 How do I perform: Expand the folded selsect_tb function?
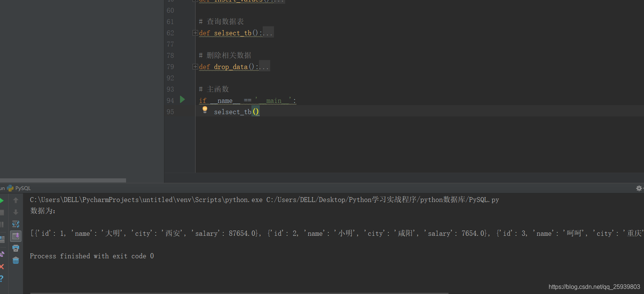click(x=195, y=33)
